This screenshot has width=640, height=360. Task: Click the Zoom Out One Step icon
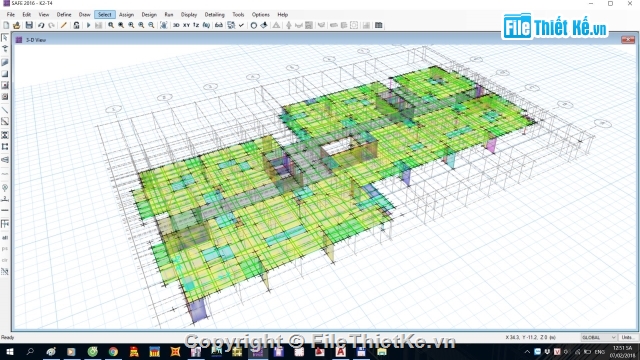click(151, 25)
